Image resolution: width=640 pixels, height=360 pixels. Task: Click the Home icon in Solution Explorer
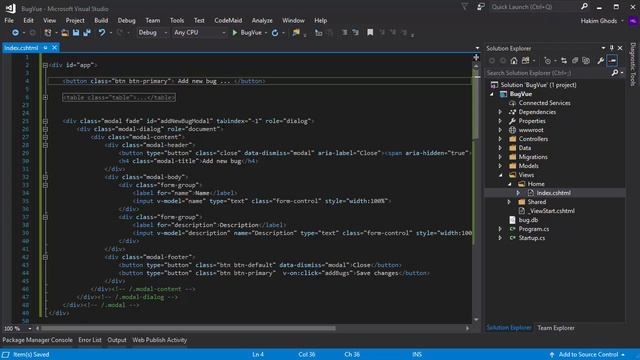point(514,61)
